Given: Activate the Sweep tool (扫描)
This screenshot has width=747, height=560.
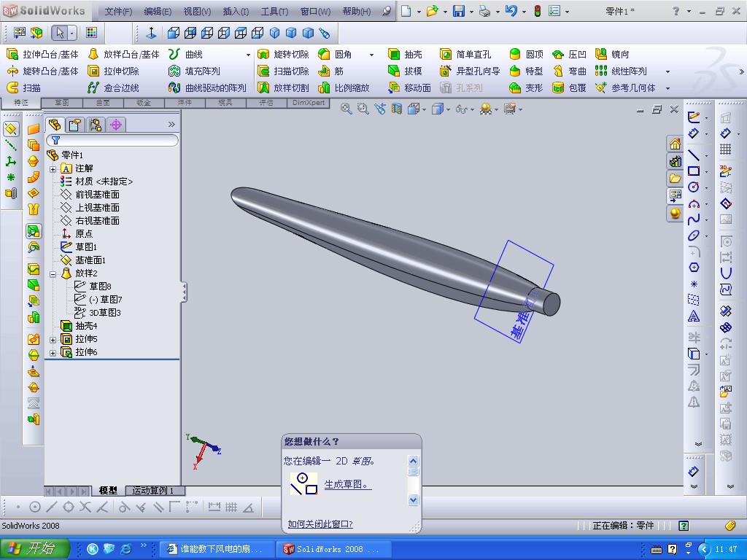Looking at the screenshot, I should pyautogui.click(x=24, y=87).
